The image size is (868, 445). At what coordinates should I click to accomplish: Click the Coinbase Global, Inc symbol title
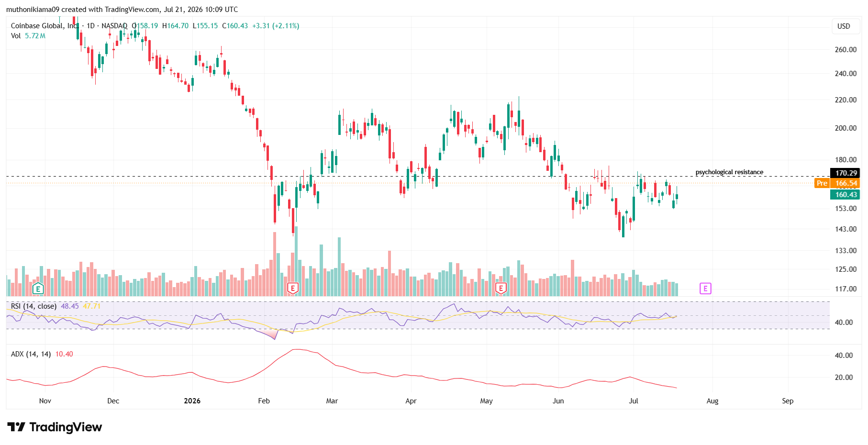tap(44, 26)
